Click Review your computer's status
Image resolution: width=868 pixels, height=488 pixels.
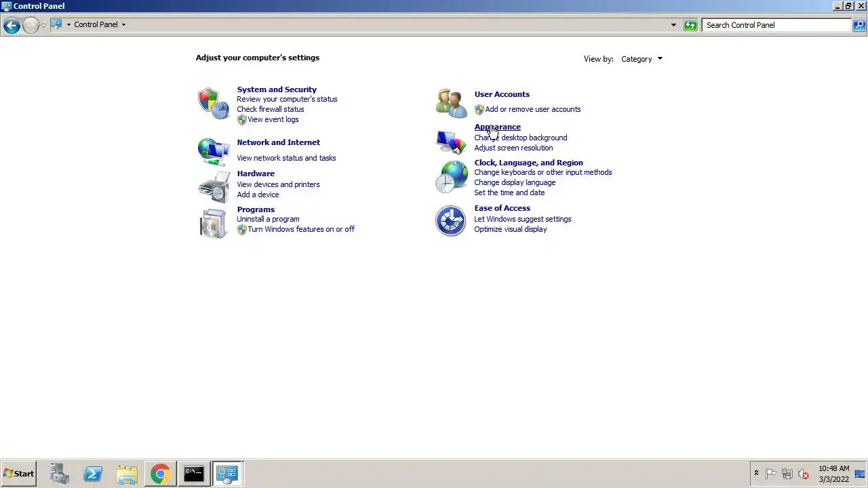click(287, 99)
